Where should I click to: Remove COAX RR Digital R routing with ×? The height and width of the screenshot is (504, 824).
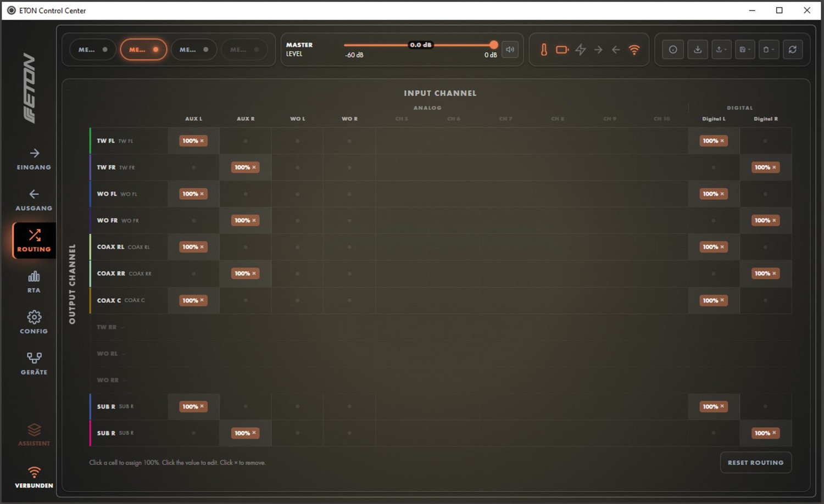[x=774, y=273]
